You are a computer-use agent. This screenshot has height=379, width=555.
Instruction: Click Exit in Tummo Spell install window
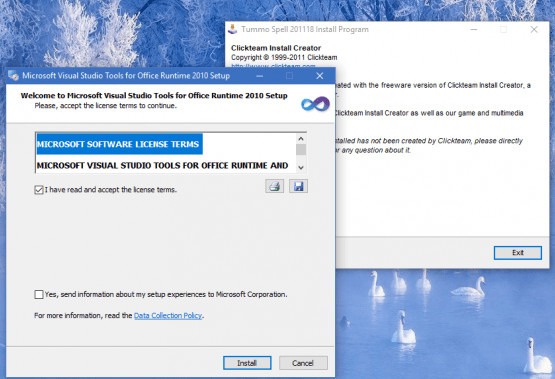click(518, 253)
